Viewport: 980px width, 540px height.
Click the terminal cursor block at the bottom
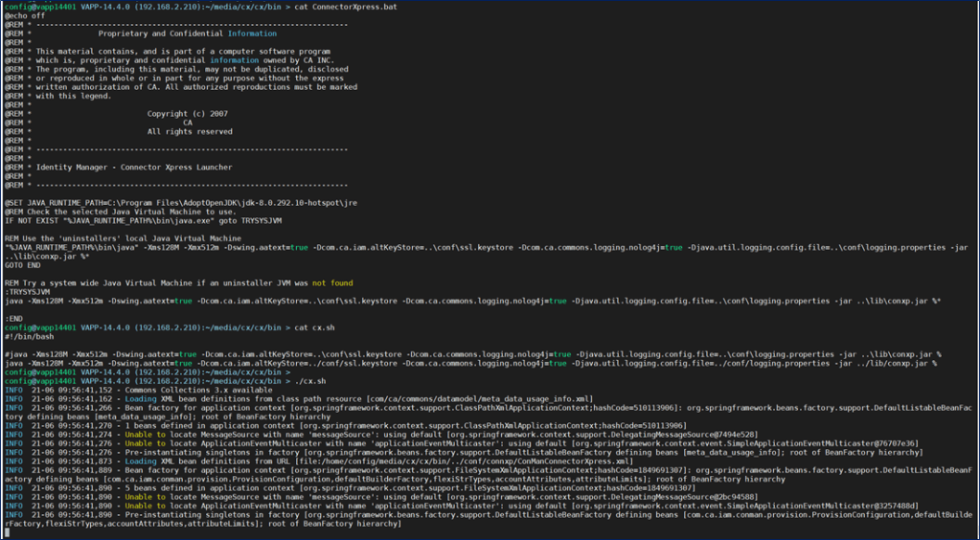8,532
